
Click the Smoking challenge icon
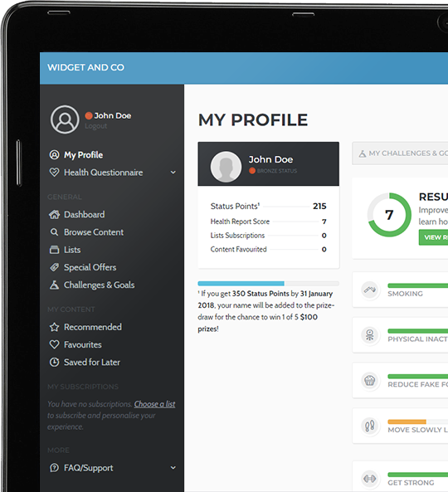(x=369, y=290)
